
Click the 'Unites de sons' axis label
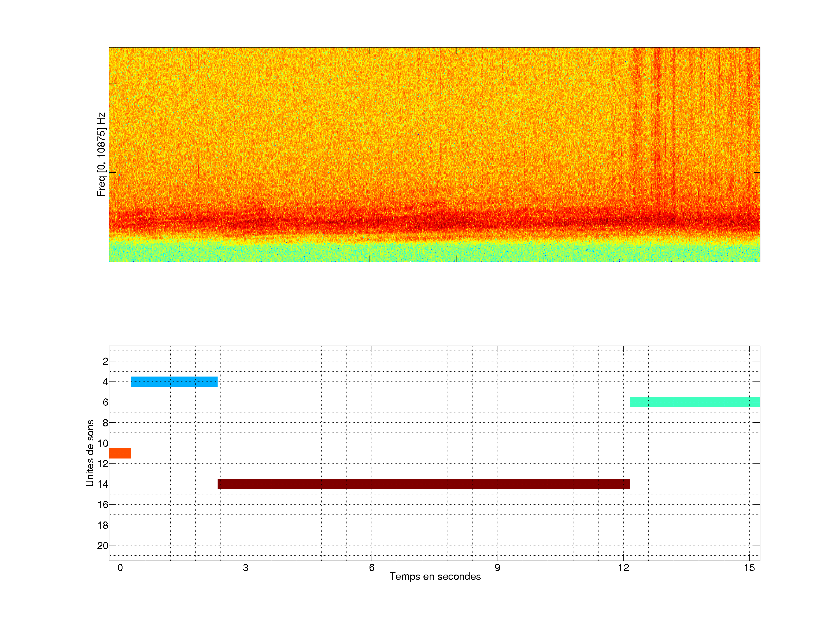90,453
